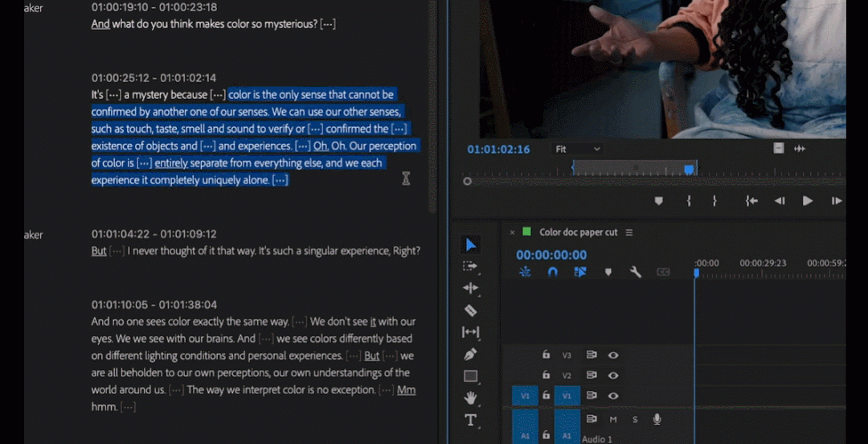
Task: Open Color doc paper cut panel menu
Action: (x=628, y=232)
